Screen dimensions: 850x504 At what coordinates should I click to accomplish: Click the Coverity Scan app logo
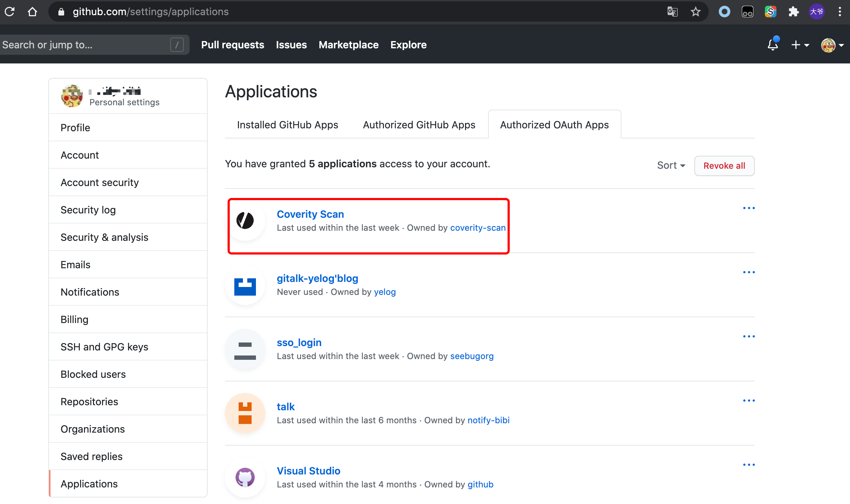(x=245, y=221)
